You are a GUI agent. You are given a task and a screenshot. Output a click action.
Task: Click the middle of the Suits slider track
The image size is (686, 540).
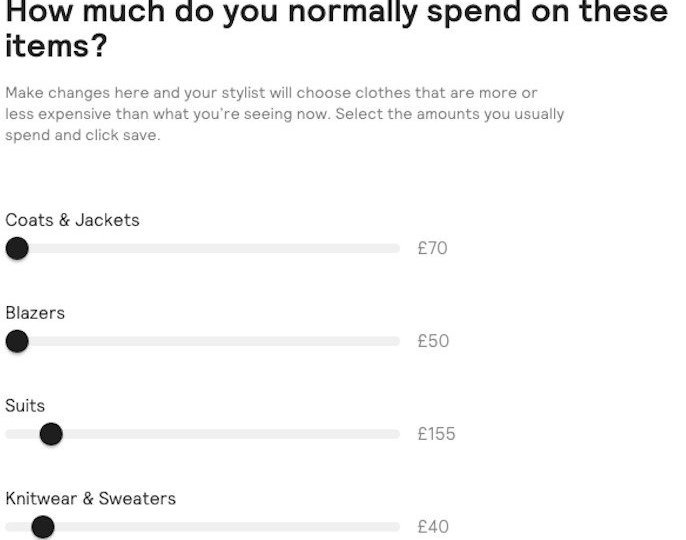point(202,434)
